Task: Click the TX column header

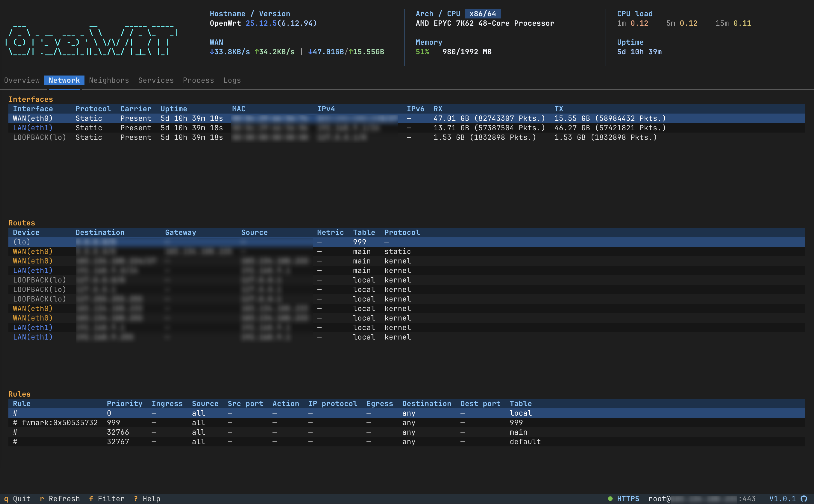Action: [x=559, y=109]
